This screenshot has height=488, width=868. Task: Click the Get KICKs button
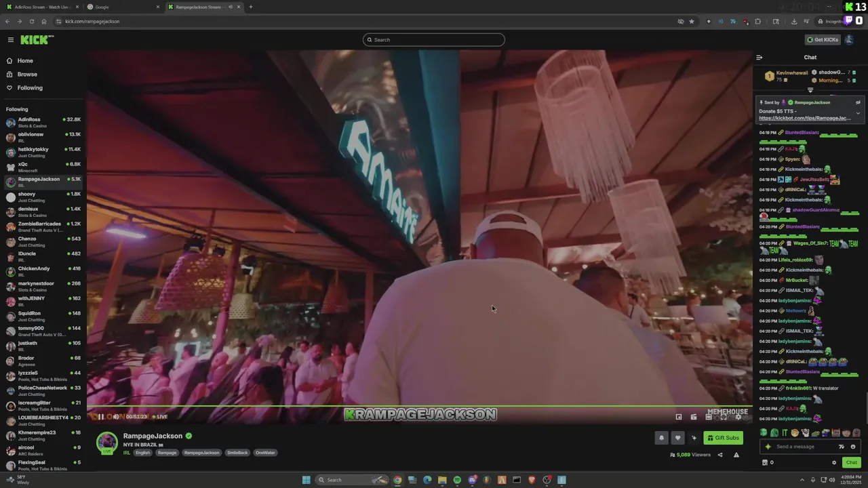click(x=823, y=40)
